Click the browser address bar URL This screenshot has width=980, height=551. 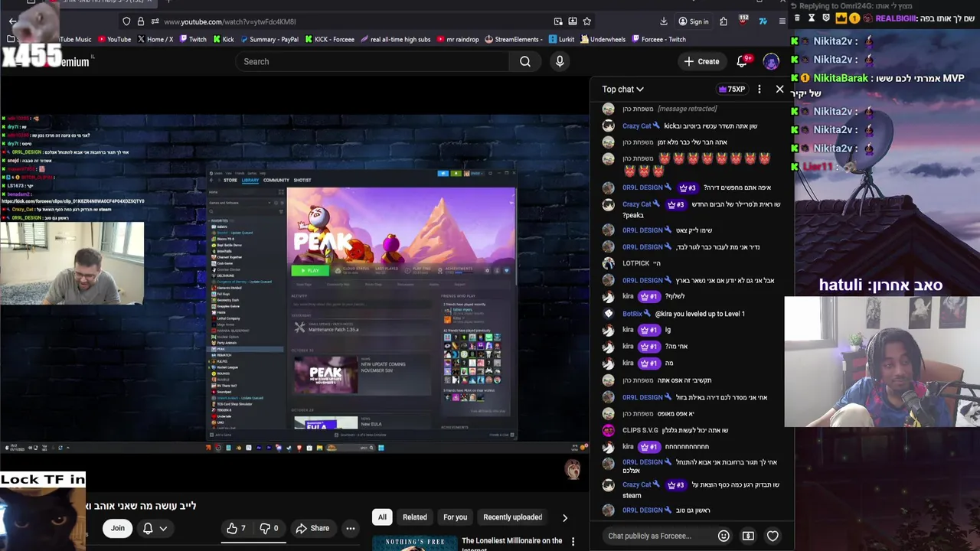[x=230, y=21]
